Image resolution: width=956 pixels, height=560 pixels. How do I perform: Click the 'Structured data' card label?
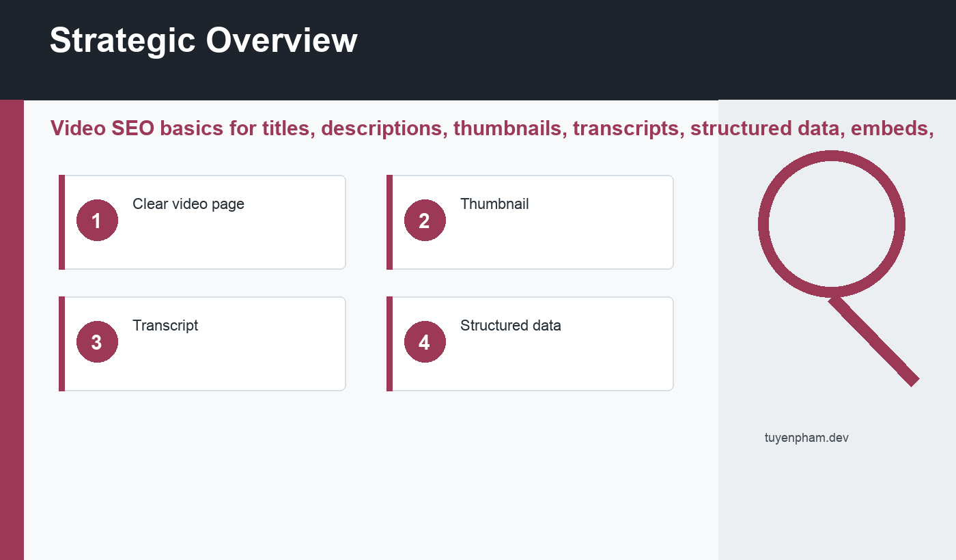511,325
